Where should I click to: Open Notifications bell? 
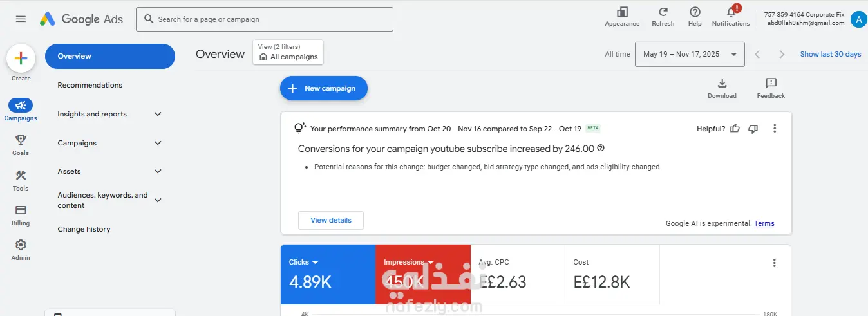click(731, 12)
